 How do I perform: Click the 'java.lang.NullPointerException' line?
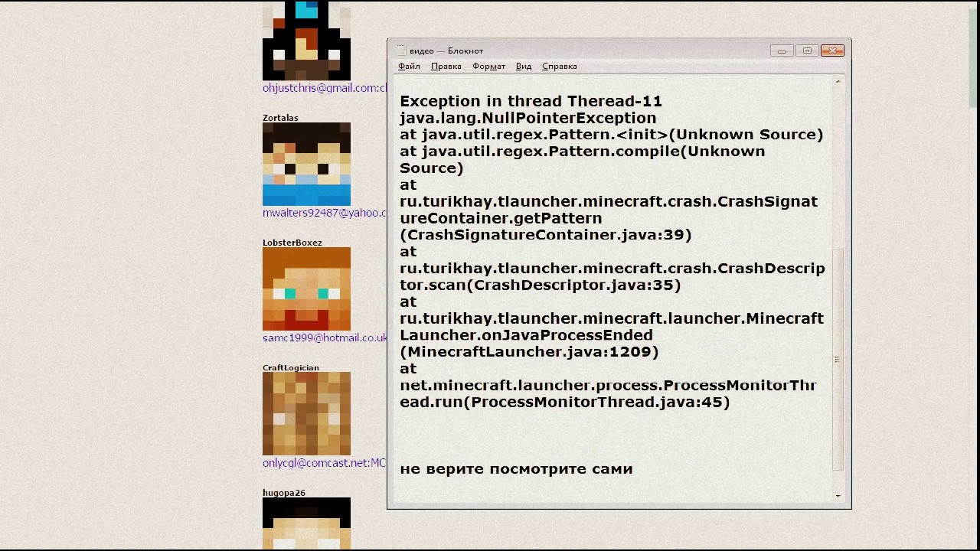pos(528,118)
